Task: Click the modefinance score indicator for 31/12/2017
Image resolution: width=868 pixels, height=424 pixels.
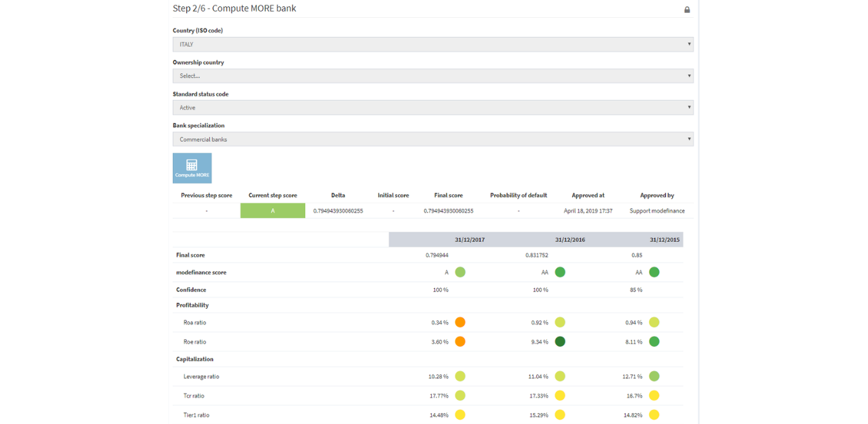Action: coord(460,272)
